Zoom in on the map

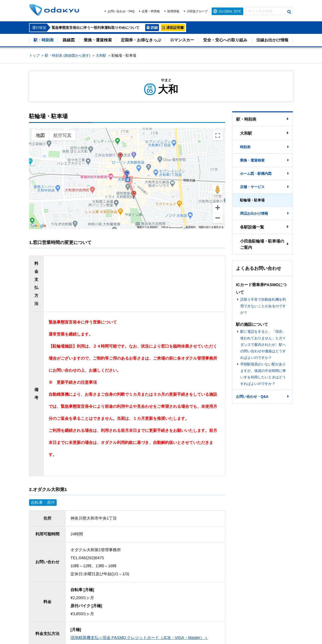218,208
